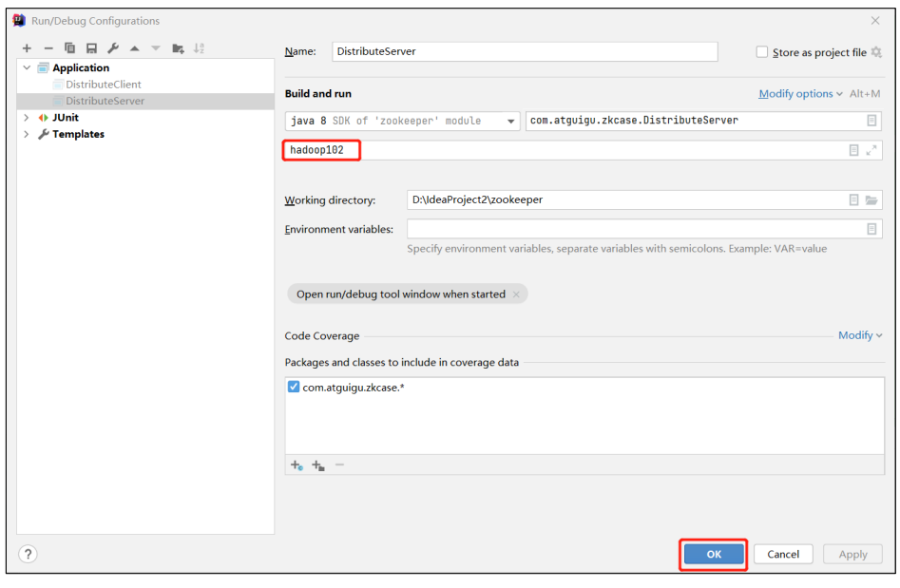Click the disabled Apply button
The width and height of the screenshot is (900, 588).
852,554
